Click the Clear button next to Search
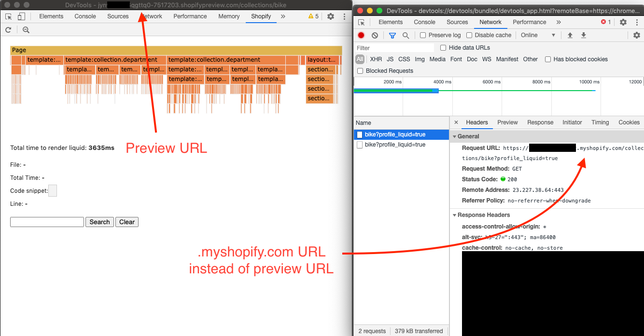 click(x=126, y=222)
